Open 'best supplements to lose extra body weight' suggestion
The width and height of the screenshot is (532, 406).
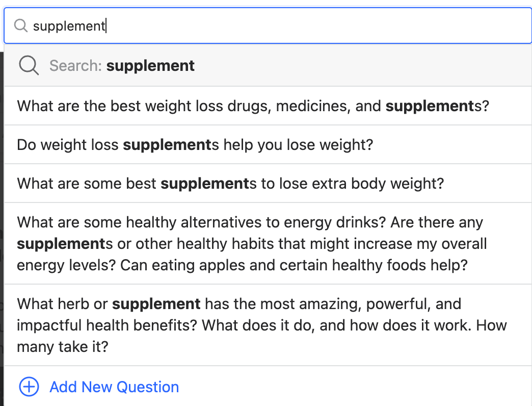tap(268, 183)
